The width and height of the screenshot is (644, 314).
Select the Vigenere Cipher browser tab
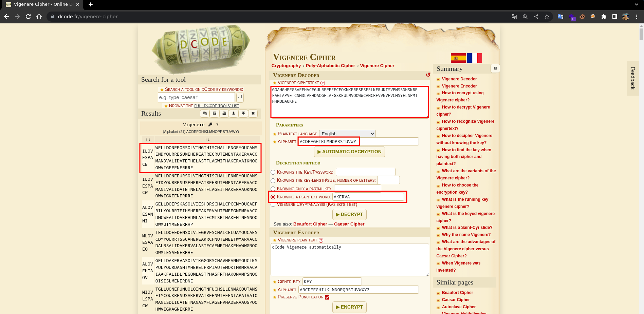coord(42,4)
